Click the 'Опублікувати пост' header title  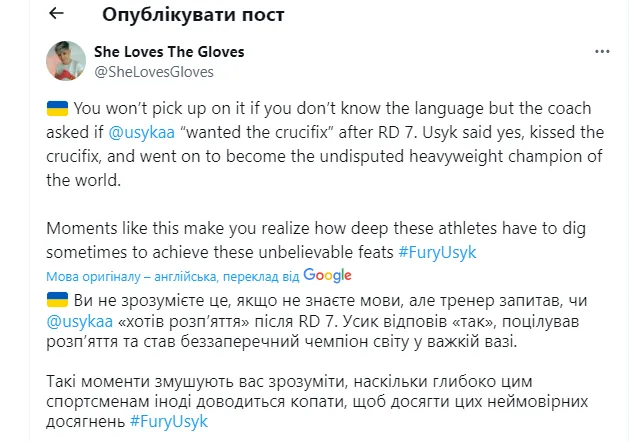point(193,15)
